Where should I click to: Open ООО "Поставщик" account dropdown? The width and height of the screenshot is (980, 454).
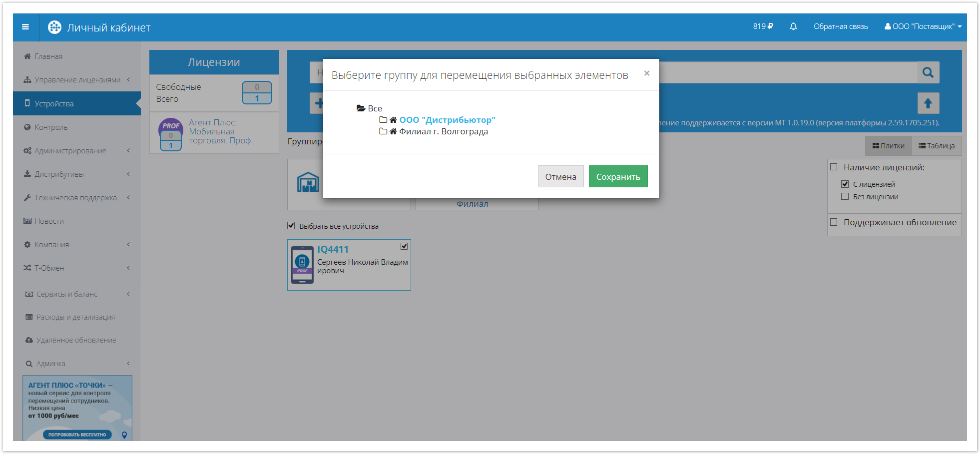[x=923, y=26]
